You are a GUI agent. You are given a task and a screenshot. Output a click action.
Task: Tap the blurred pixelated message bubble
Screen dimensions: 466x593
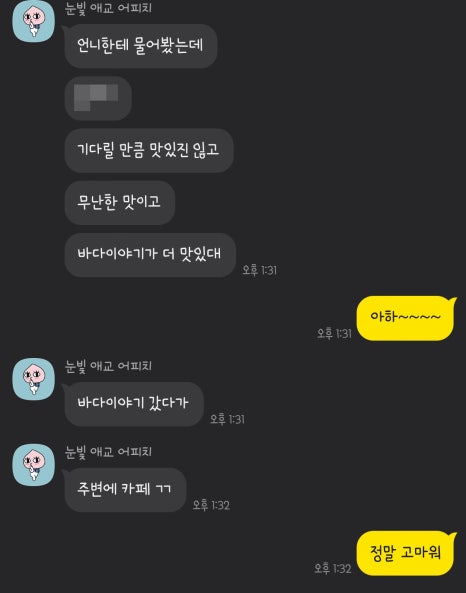pyautogui.click(x=98, y=98)
